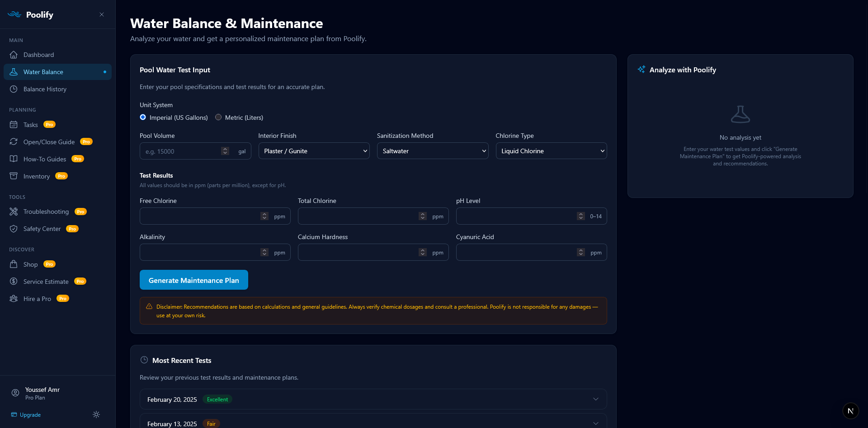Click the Water Balance flask icon
The image size is (868, 428).
(14, 72)
